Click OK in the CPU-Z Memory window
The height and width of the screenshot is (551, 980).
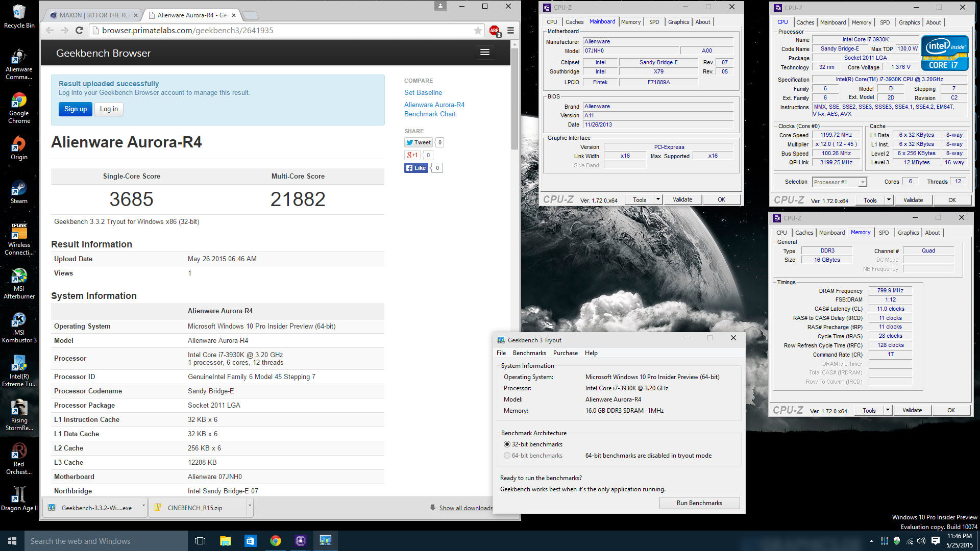point(951,410)
